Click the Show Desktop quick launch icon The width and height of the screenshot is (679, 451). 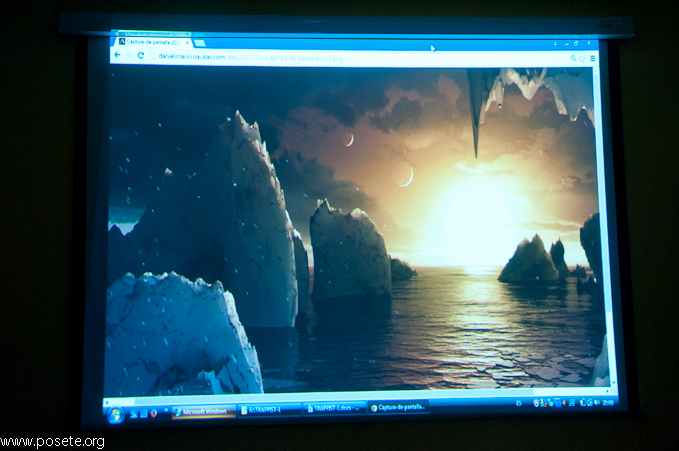[134, 414]
